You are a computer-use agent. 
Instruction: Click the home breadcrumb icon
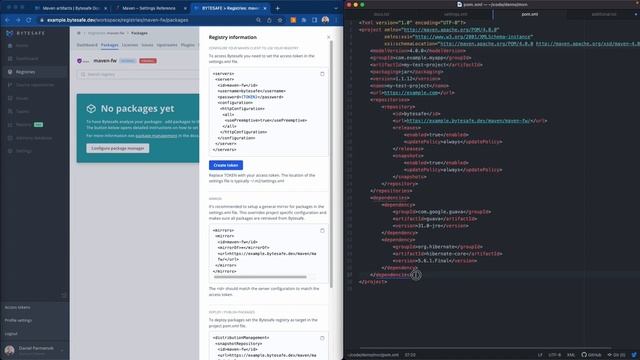(x=79, y=33)
